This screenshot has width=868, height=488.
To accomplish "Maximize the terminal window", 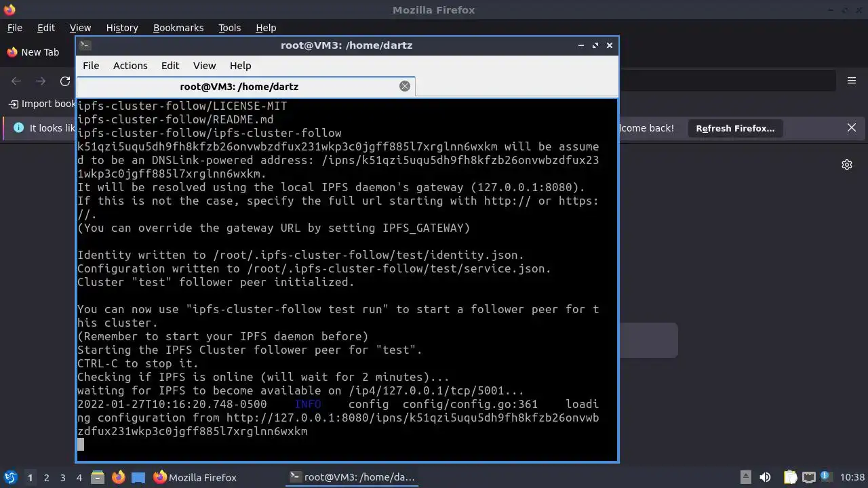I will (595, 45).
